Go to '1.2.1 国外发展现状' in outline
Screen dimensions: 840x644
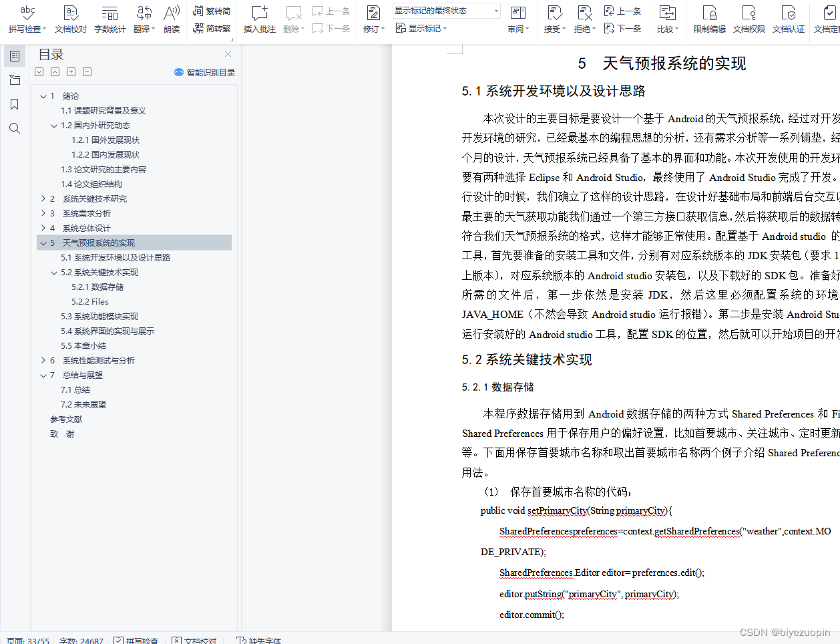(x=106, y=140)
